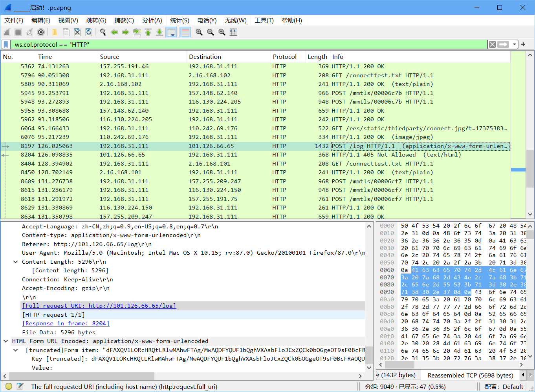Click the save capture file icon

tap(66, 32)
